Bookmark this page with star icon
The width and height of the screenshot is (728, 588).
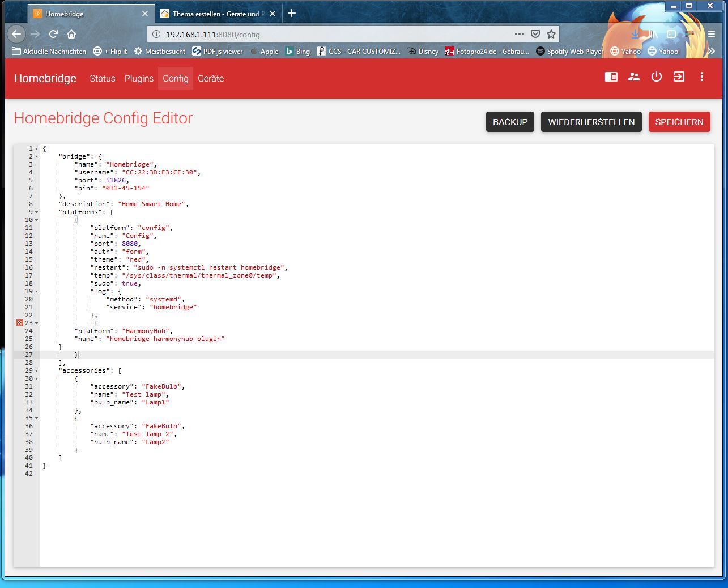pos(551,34)
